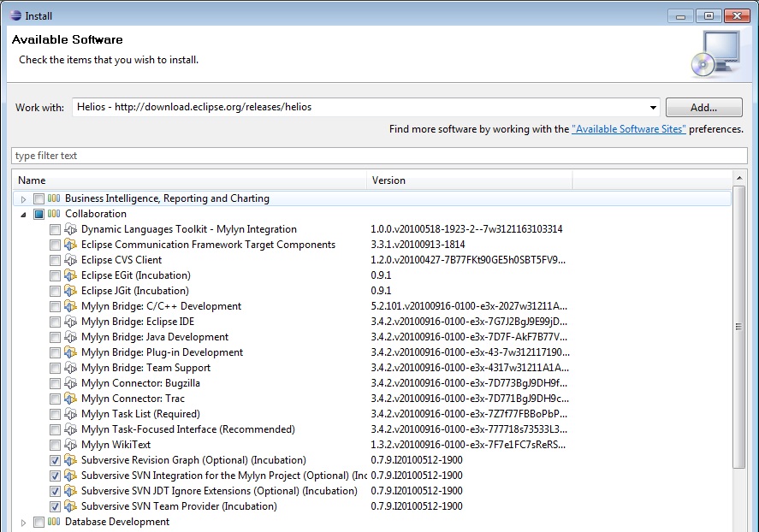
Task: Click the Subversive SVN Mylyn Integration icon
Action: tap(70, 476)
